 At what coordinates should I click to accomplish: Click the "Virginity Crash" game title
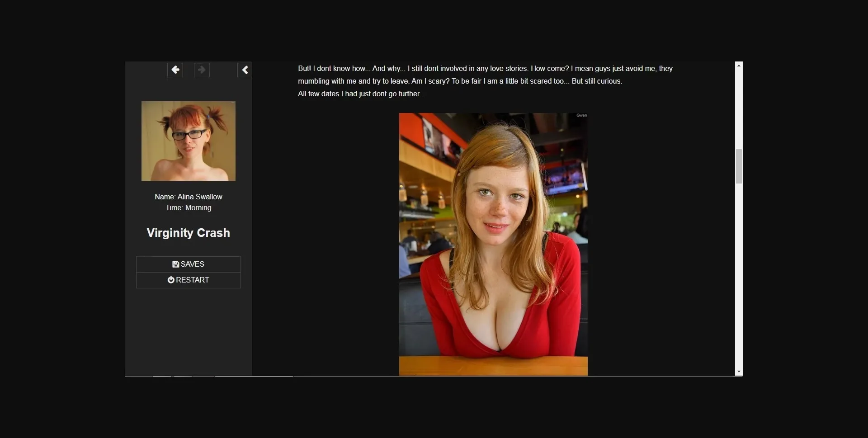(189, 233)
